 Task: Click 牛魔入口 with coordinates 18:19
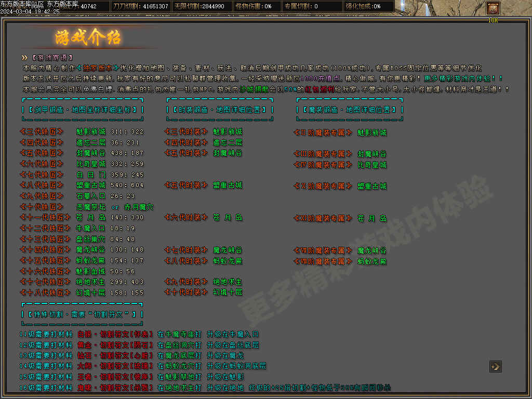pyautogui.click(x=90, y=229)
